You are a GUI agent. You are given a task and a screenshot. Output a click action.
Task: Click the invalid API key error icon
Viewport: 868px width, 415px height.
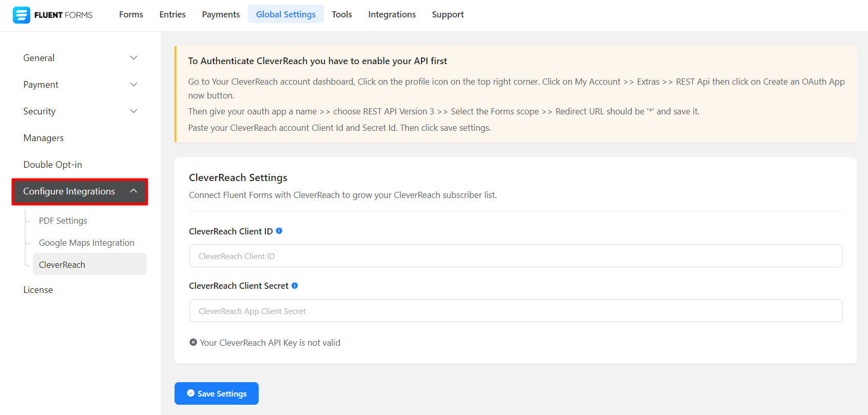193,342
